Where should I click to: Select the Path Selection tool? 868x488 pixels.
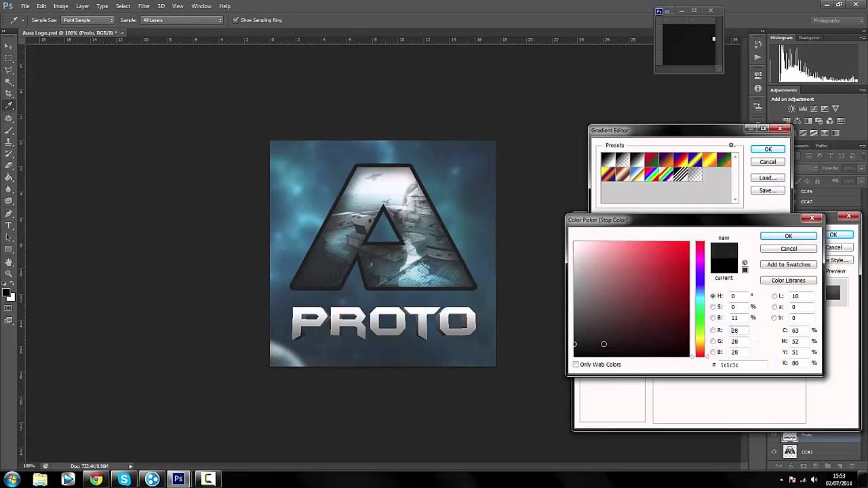9,237
